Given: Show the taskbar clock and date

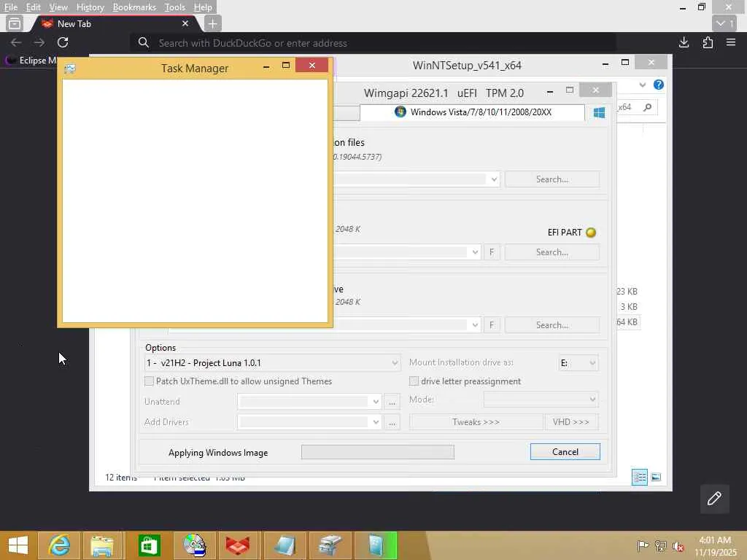Looking at the screenshot, I should pos(715,546).
